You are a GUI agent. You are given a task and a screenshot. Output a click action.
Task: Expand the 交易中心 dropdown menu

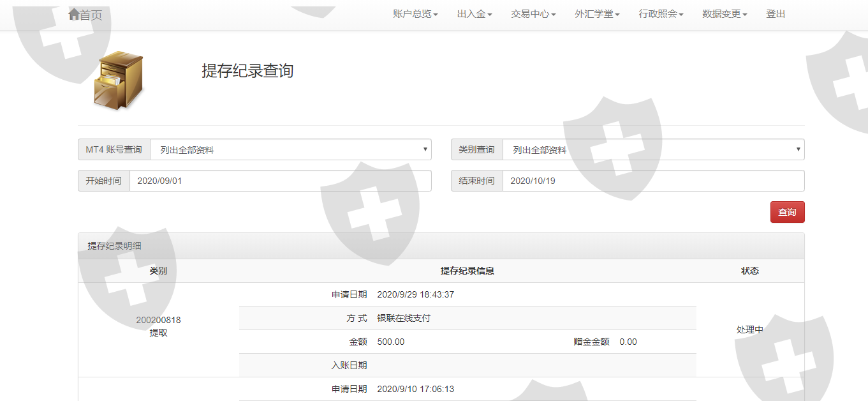point(533,14)
